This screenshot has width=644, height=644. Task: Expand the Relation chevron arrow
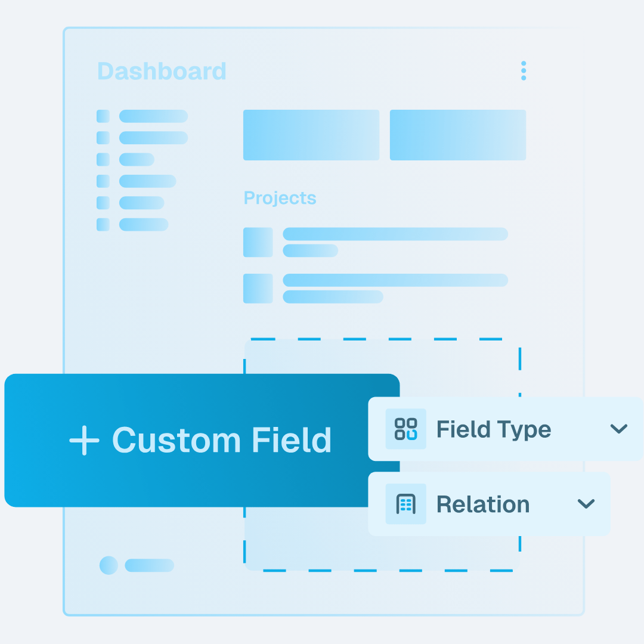click(x=586, y=504)
